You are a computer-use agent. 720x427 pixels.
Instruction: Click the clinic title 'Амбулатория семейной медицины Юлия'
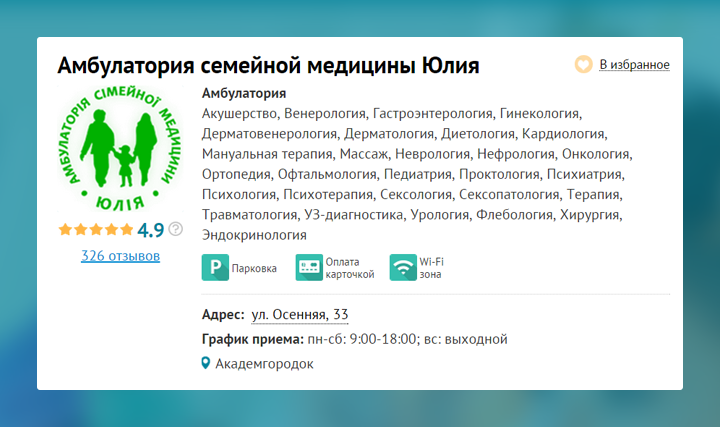click(x=268, y=65)
